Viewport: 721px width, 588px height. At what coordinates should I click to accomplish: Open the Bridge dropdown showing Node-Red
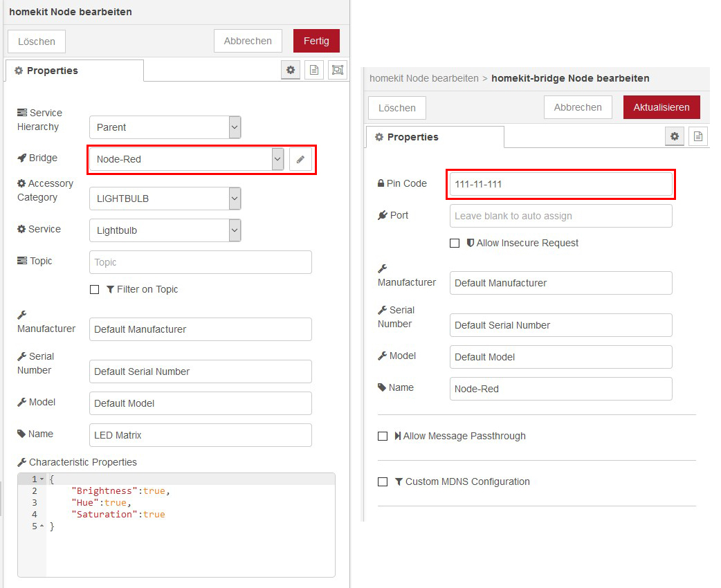click(186, 160)
